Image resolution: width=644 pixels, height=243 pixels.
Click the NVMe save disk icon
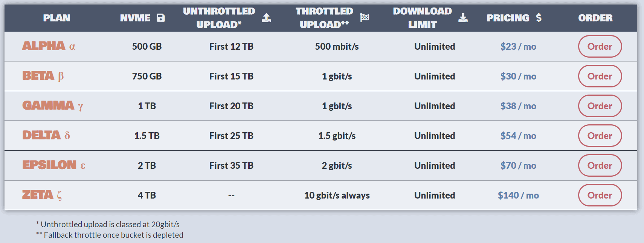[x=161, y=18]
